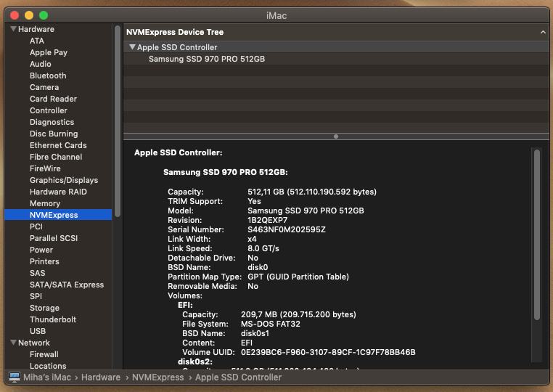
Task: Select Apple Pay in the sidebar
Action: tap(49, 52)
